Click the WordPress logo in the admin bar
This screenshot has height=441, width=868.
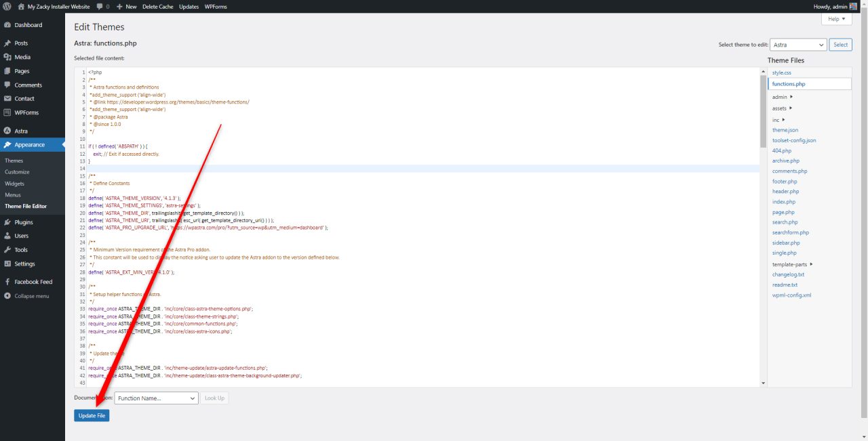[7, 6]
